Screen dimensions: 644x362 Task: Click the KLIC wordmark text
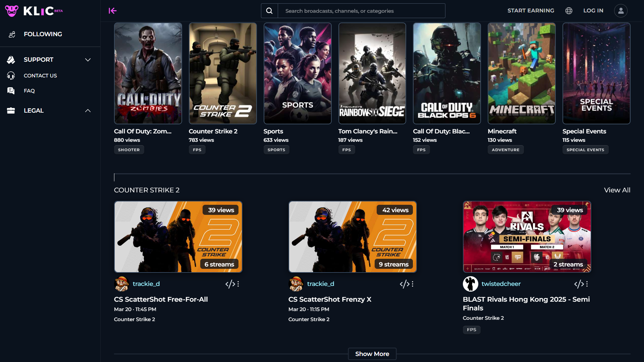[x=39, y=11]
